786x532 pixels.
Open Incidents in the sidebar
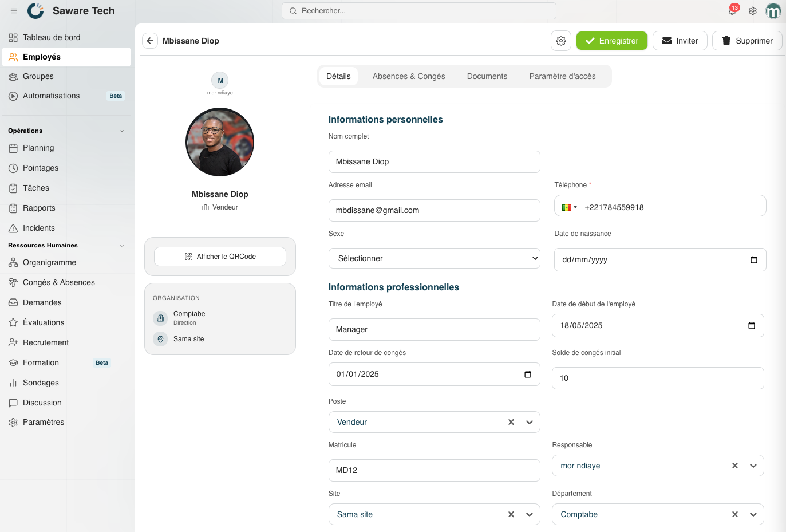(66, 228)
